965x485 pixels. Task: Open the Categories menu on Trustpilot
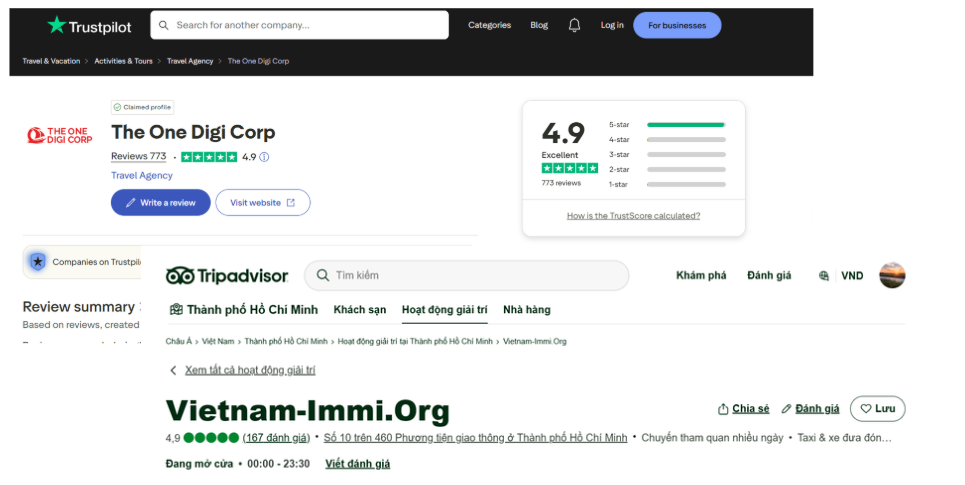489,25
